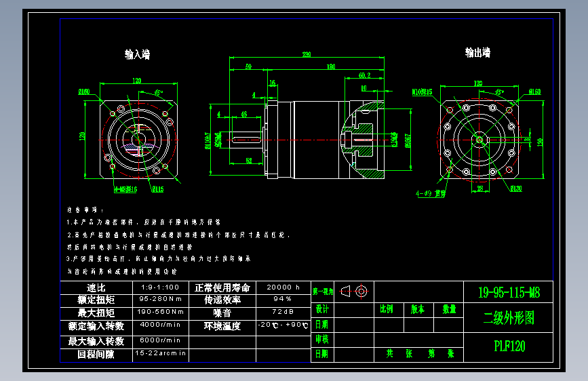
Task: Select the 回程间隙 label cell
Action: pos(96,355)
